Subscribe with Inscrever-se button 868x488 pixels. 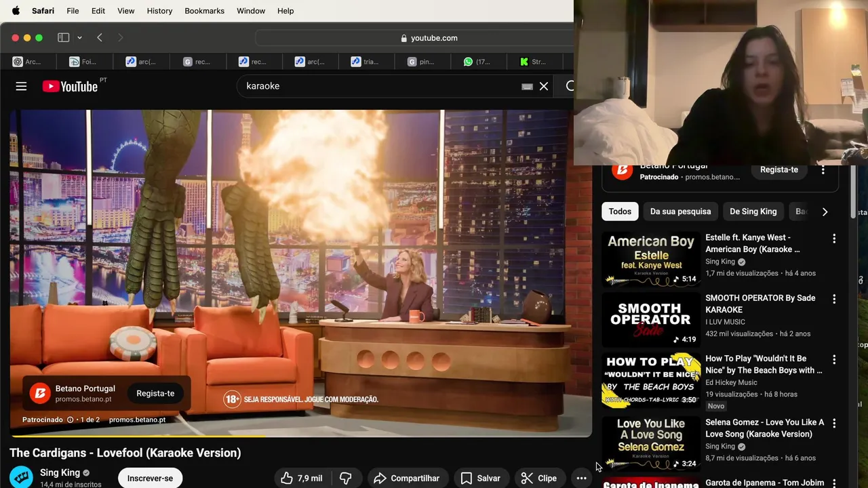point(150,479)
